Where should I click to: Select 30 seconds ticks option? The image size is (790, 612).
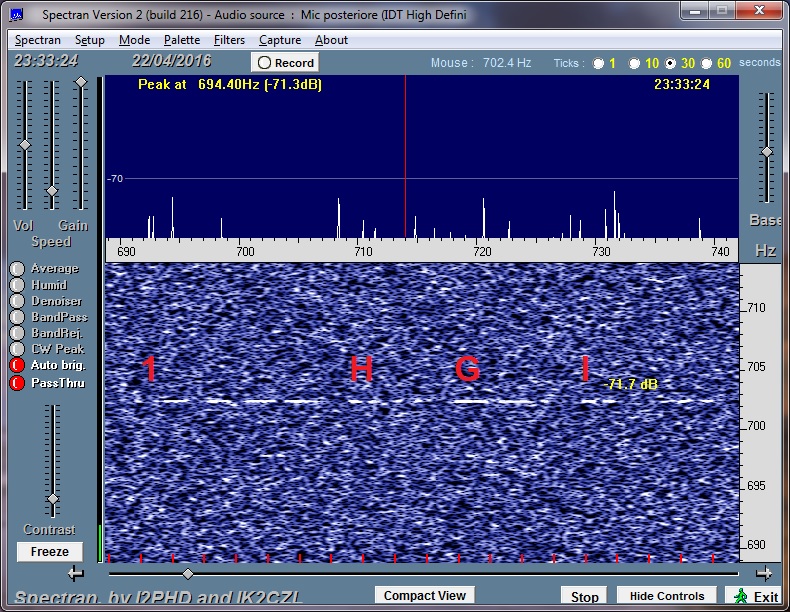coord(670,63)
